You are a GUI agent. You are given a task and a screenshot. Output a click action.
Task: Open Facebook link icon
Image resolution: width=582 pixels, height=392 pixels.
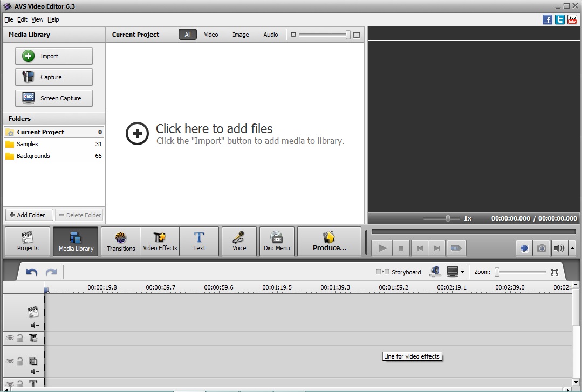[547, 19]
